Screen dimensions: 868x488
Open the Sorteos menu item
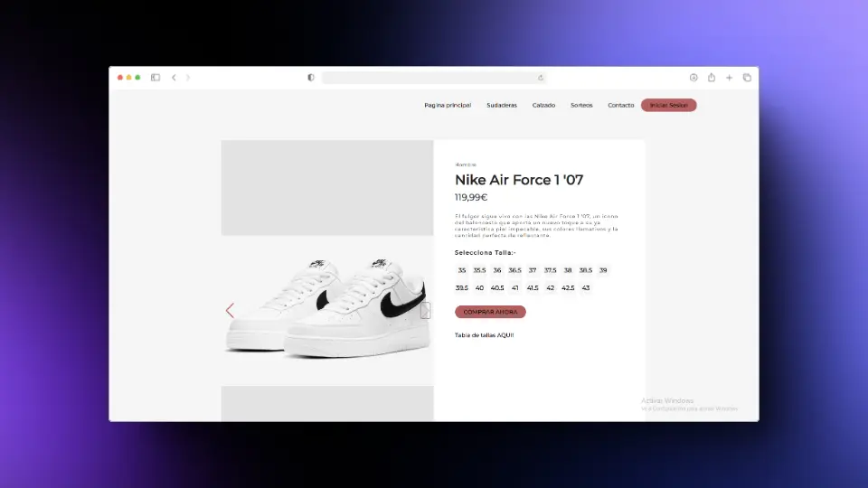581,105
